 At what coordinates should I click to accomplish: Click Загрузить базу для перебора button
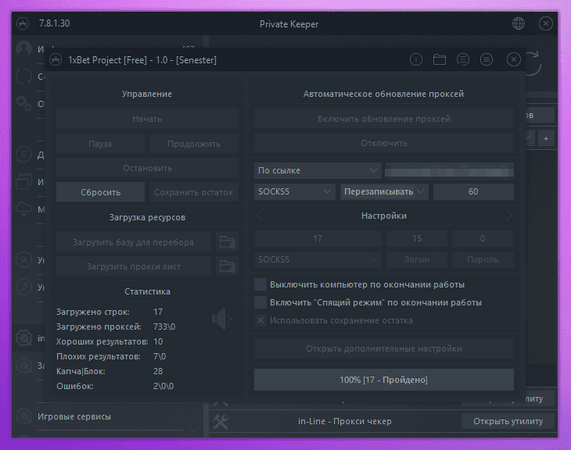click(x=133, y=242)
